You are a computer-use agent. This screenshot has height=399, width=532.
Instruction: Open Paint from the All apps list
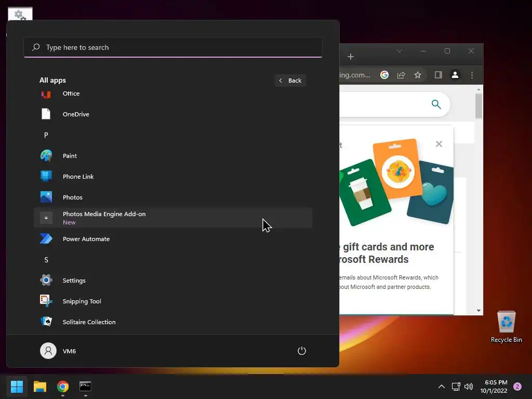[x=172, y=156]
